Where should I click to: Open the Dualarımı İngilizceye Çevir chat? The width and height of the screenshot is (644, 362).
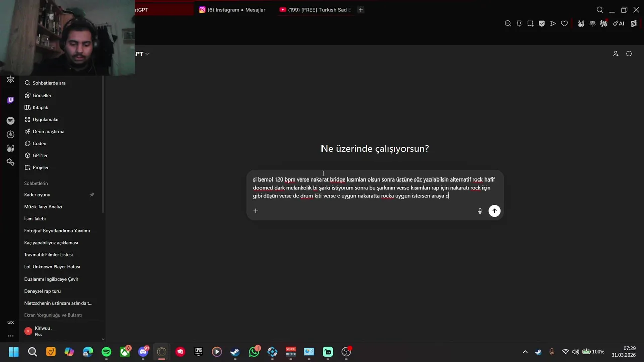click(x=61, y=279)
